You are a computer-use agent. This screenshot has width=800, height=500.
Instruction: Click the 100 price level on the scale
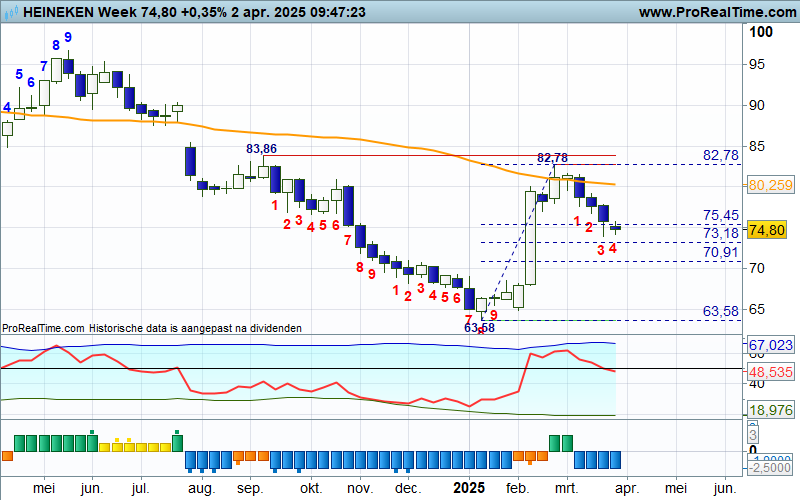pos(762,32)
